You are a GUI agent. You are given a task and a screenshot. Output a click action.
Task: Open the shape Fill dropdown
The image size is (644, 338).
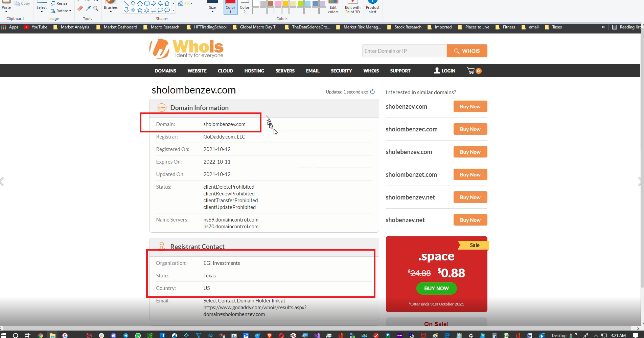[185, 3]
